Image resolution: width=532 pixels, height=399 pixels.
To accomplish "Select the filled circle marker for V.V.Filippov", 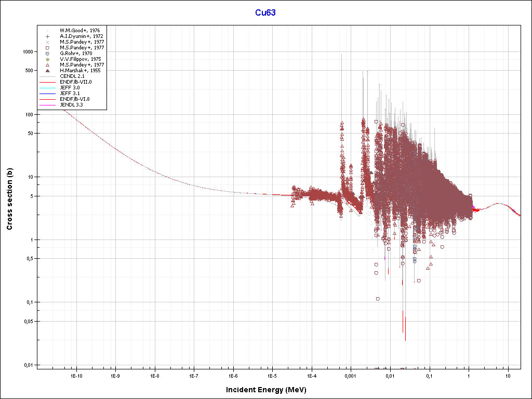I will pos(47,59).
